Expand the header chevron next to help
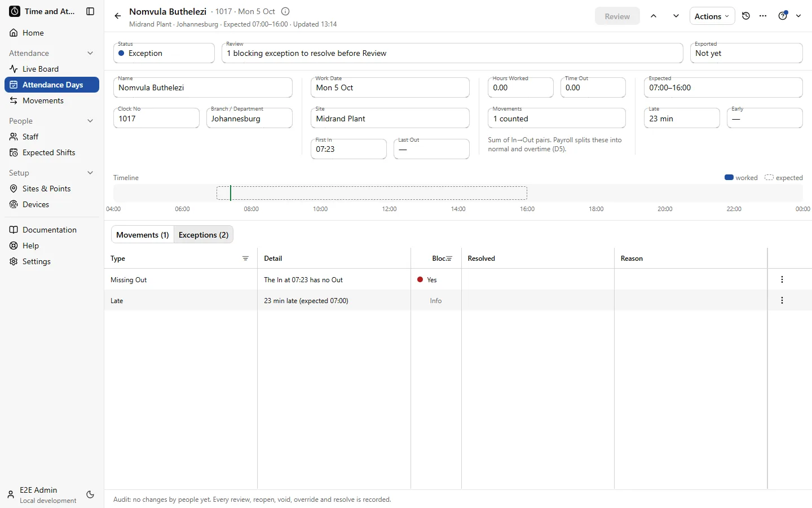Viewport: 812px width, 508px height. point(798,16)
